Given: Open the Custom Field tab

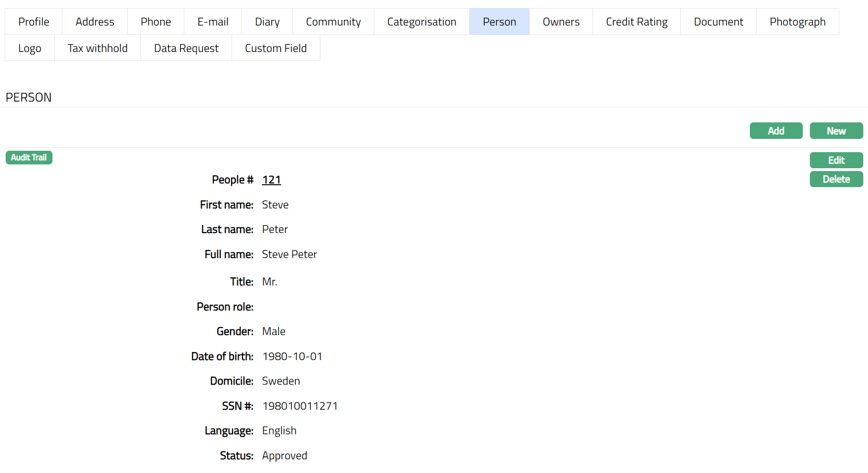Looking at the screenshot, I should [275, 48].
